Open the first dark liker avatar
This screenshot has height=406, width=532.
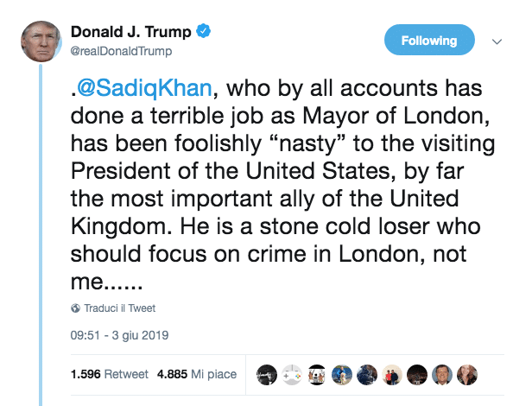click(x=267, y=374)
